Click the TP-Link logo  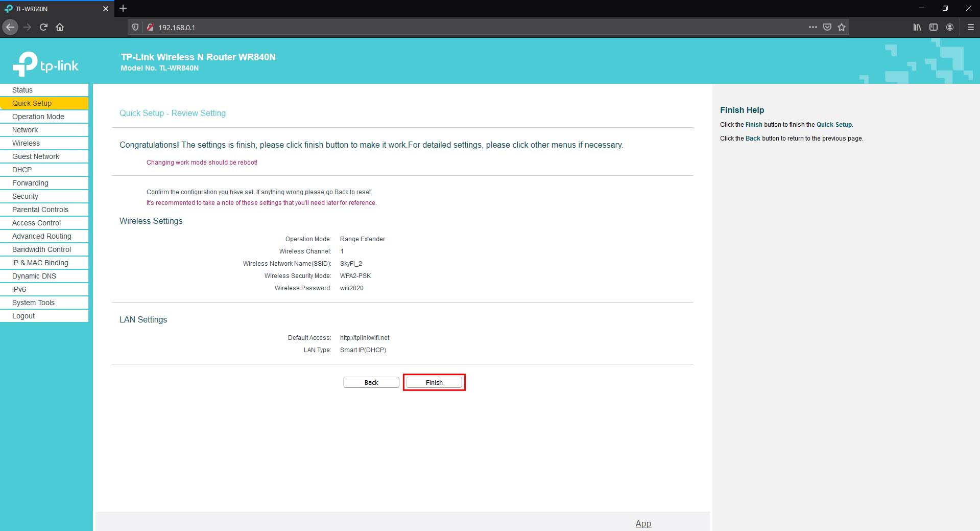coord(46,64)
